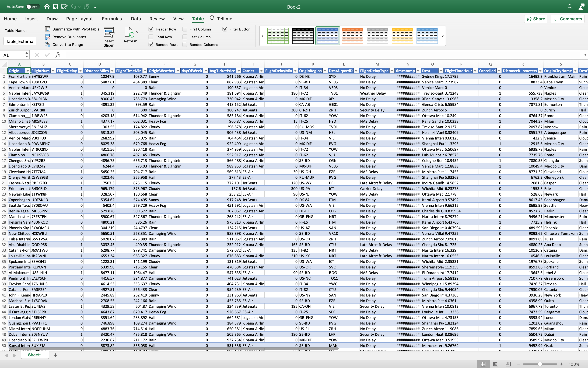This screenshot has height=368, width=588.
Task: Go to next sheet arrow
Action: (14, 355)
